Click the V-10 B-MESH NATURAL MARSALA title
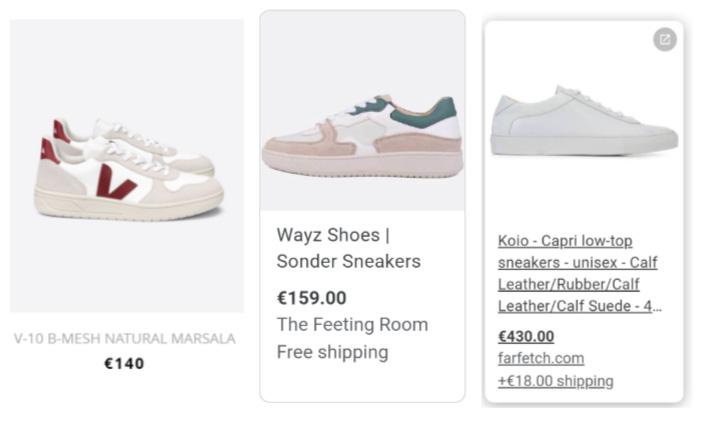Image resolution: width=714 pixels, height=442 pixels. coord(125,338)
